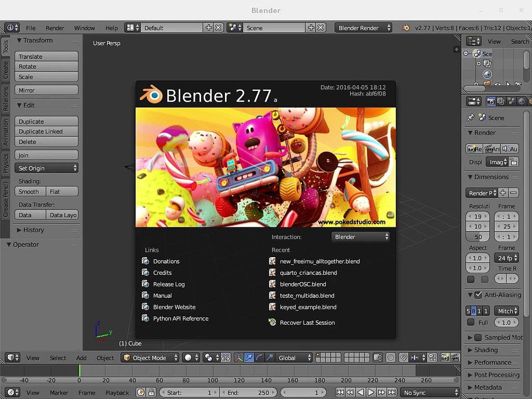532x399 pixels.
Task: Expand the History panel
Action: point(19,230)
